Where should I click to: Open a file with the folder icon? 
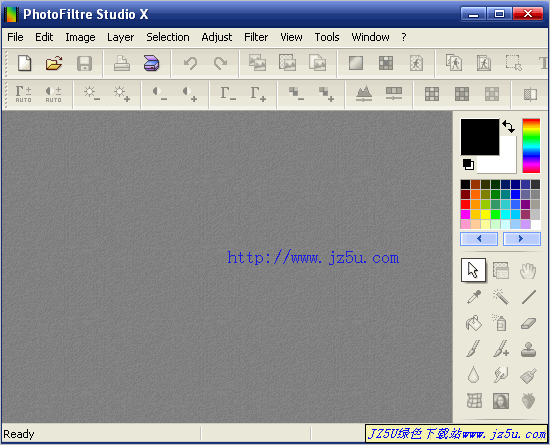coord(54,63)
